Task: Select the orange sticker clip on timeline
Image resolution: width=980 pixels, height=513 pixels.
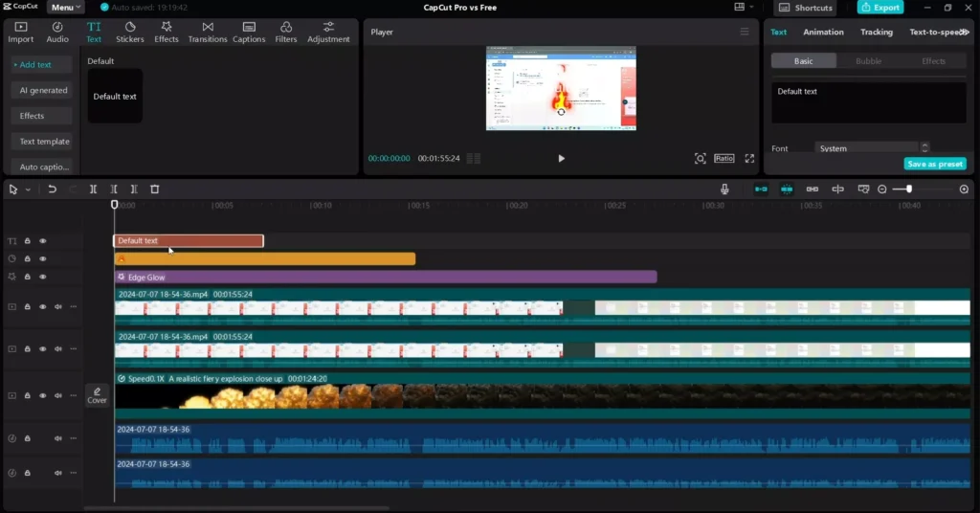Action: [265, 258]
